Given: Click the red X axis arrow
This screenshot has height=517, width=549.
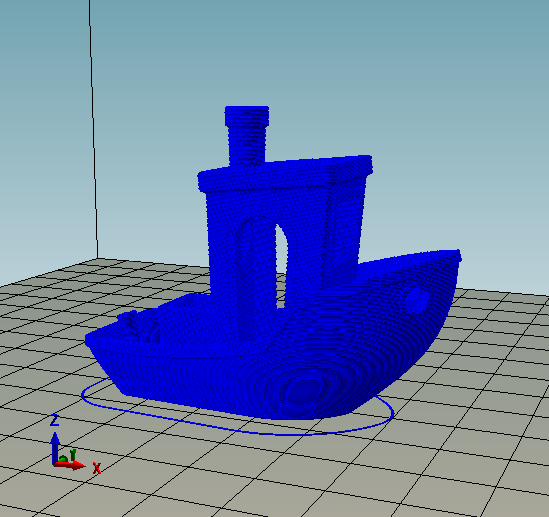Looking at the screenshot, I should click(70, 466).
